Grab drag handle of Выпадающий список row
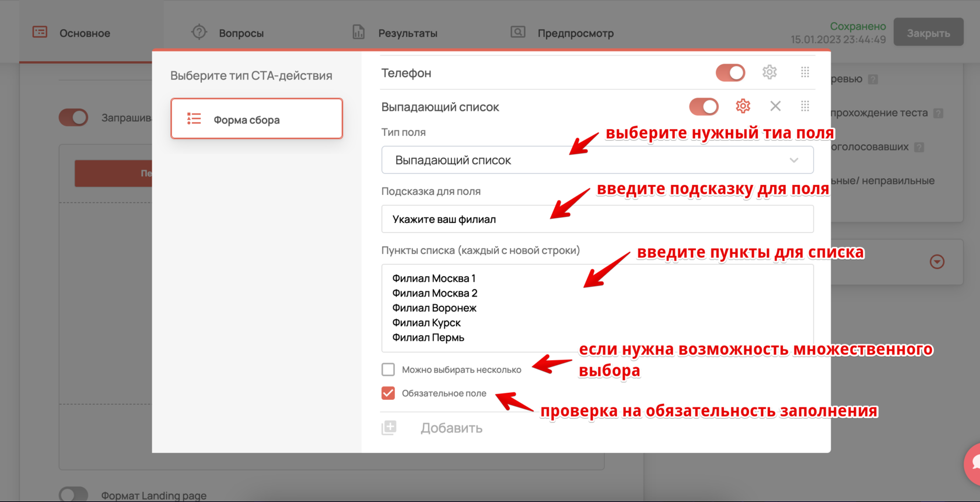 click(x=805, y=106)
